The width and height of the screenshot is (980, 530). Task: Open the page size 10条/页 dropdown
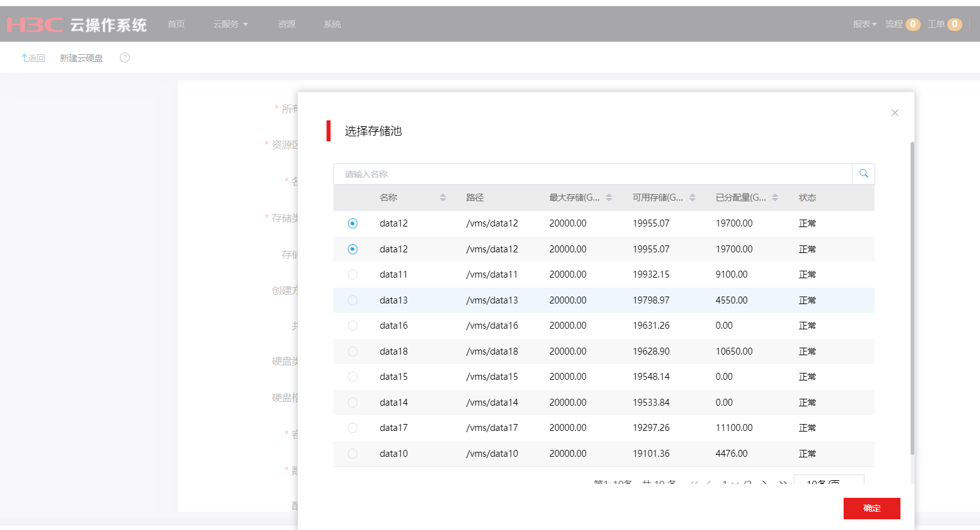(x=828, y=482)
